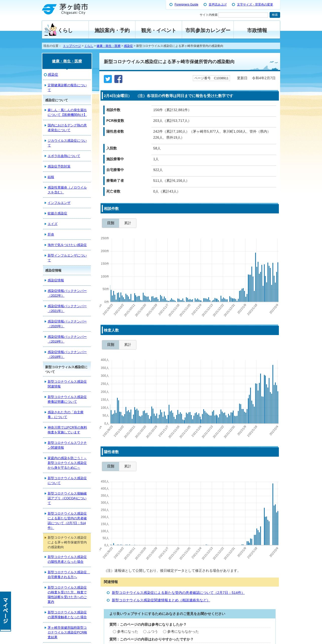Open インフルエンザ sidebar link
Screen dimensions: 322x644
(59, 203)
